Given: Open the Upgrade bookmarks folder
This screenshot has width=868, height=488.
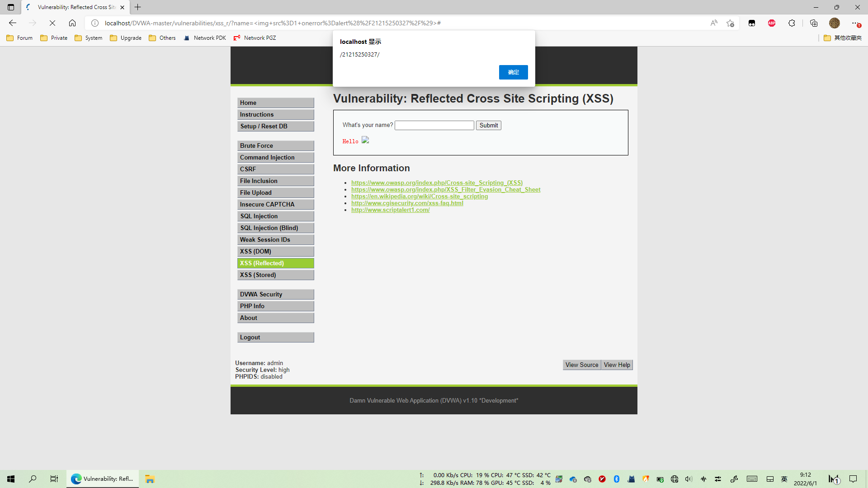Looking at the screenshot, I should pyautogui.click(x=126, y=38).
